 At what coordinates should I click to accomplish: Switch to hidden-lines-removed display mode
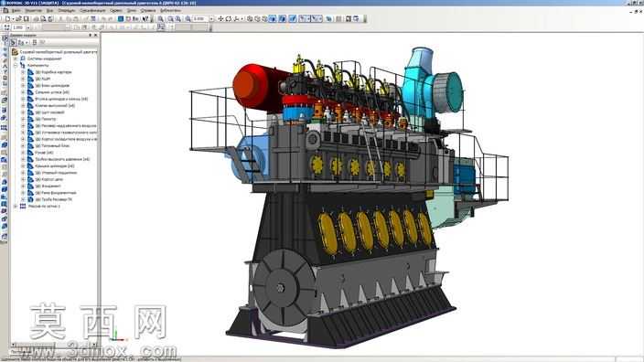[258, 18]
